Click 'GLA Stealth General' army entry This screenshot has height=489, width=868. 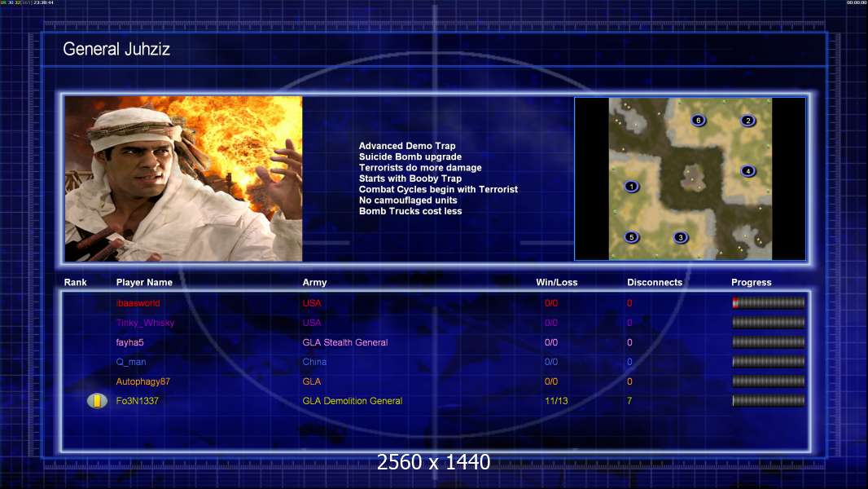(345, 342)
